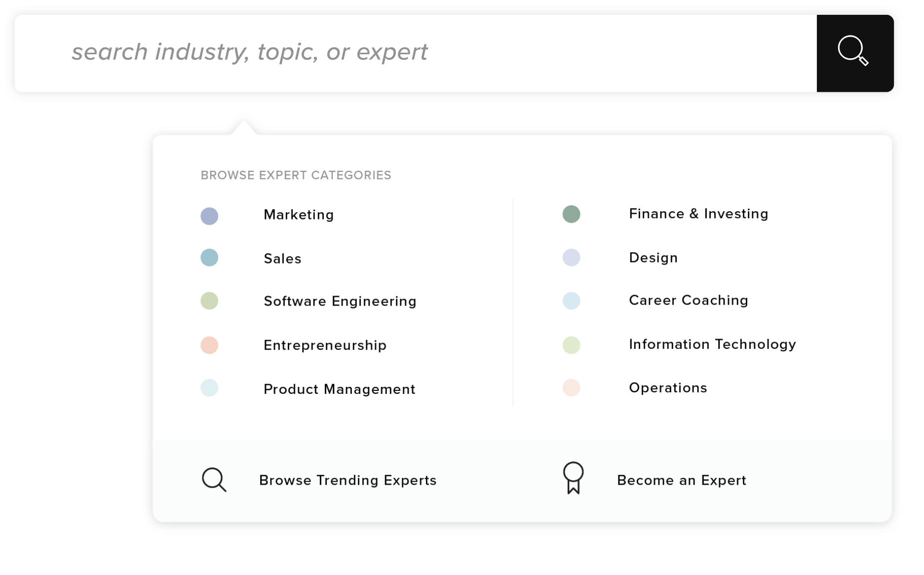
Task: Select the Operations category
Action: coord(667,388)
